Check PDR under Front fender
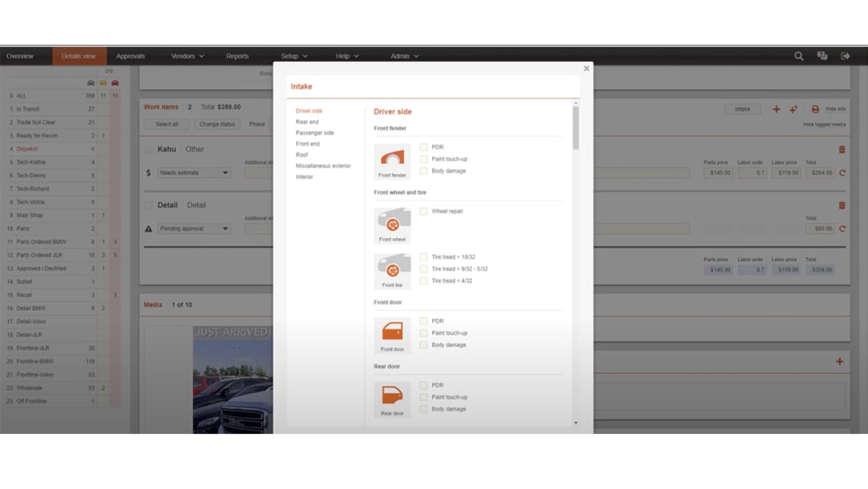868x489 pixels. pos(423,147)
